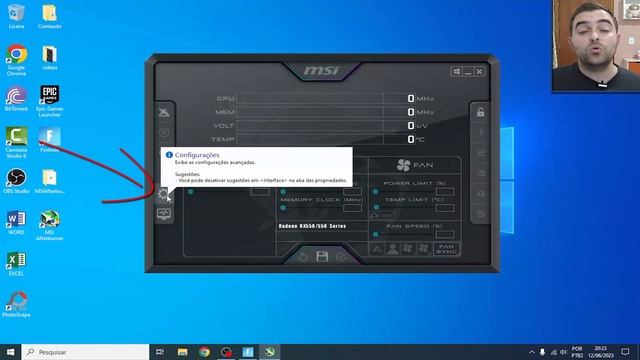Toggle automatic fan speed (A) button
The height and width of the screenshot is (360, 640).
tap(377, 249)
